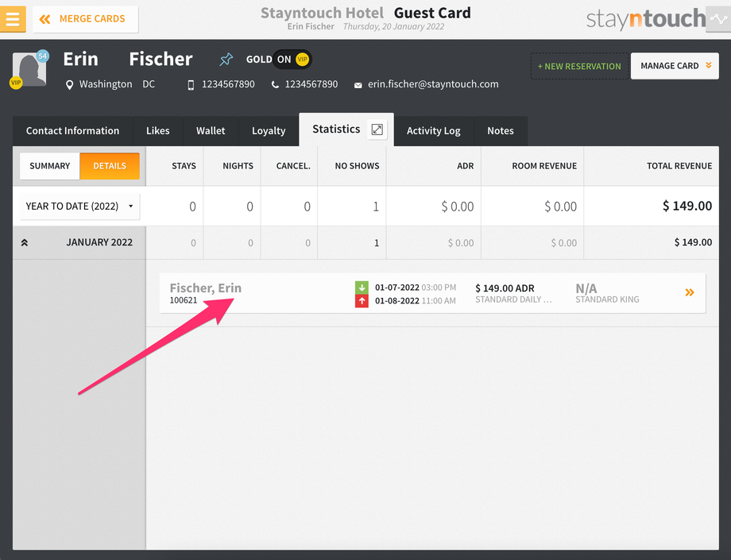Click the analytics icon at top right
731x560 pixels.
718,19
